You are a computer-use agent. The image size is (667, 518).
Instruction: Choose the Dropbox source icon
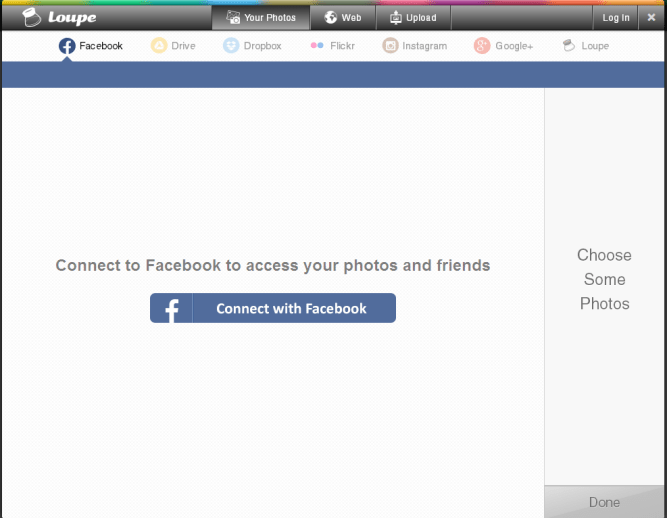pyautogui.click(x=231, y=46)
